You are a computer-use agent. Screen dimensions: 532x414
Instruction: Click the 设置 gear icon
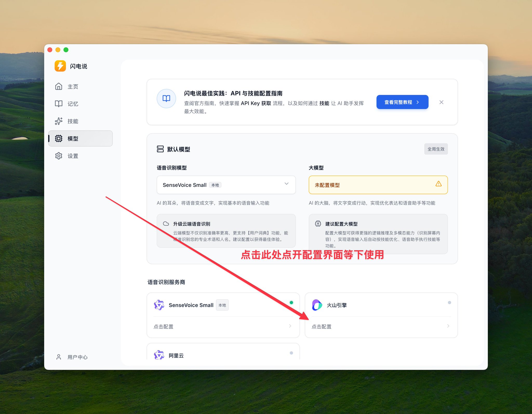59,156
